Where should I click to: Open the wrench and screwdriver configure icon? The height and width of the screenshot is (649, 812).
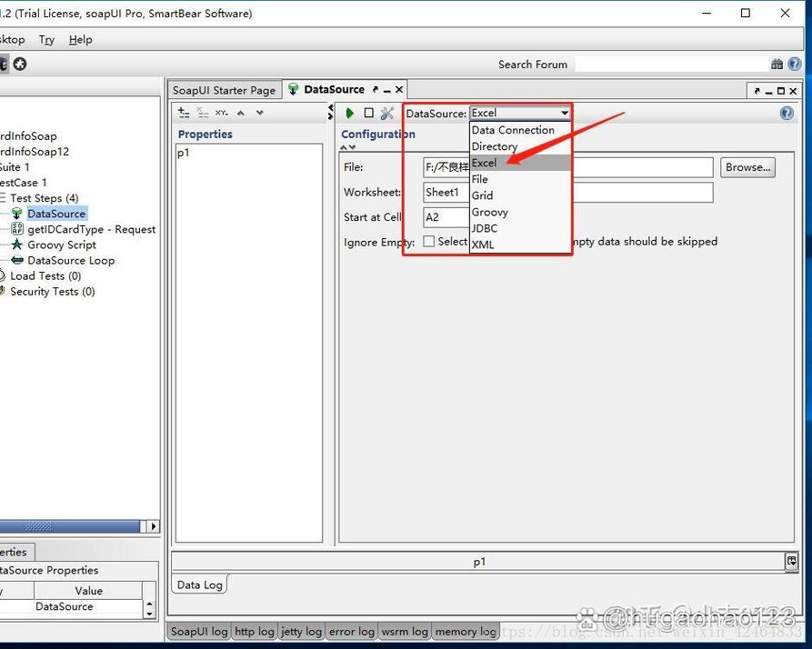click(x=387, y=113)
